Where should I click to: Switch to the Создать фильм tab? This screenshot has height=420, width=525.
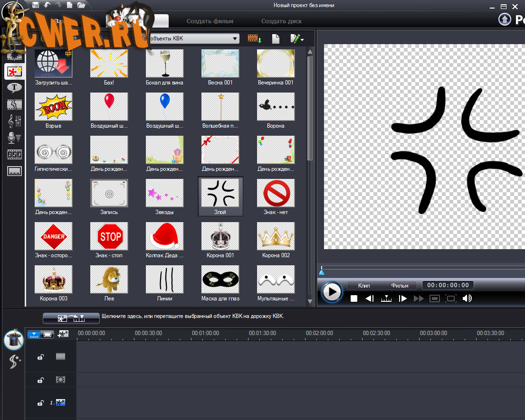(210, 21)
